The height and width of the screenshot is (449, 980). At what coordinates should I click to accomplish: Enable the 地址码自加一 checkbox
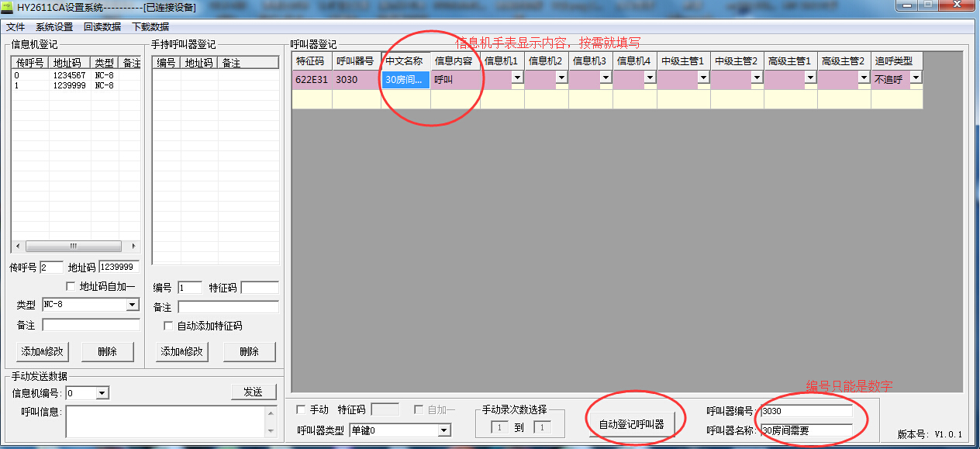(71, 287)
